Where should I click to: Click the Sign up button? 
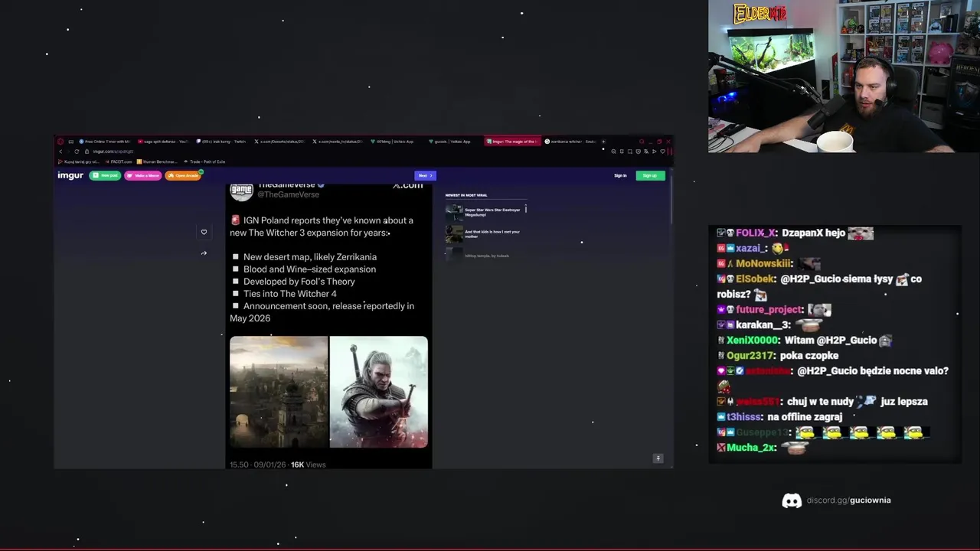tap(650, 175)
